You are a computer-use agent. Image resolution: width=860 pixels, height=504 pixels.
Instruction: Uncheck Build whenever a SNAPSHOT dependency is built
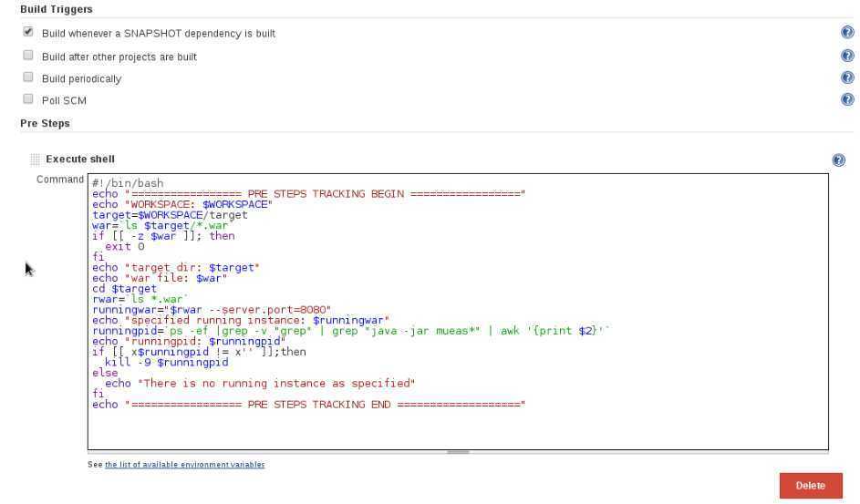coord(28,32)
